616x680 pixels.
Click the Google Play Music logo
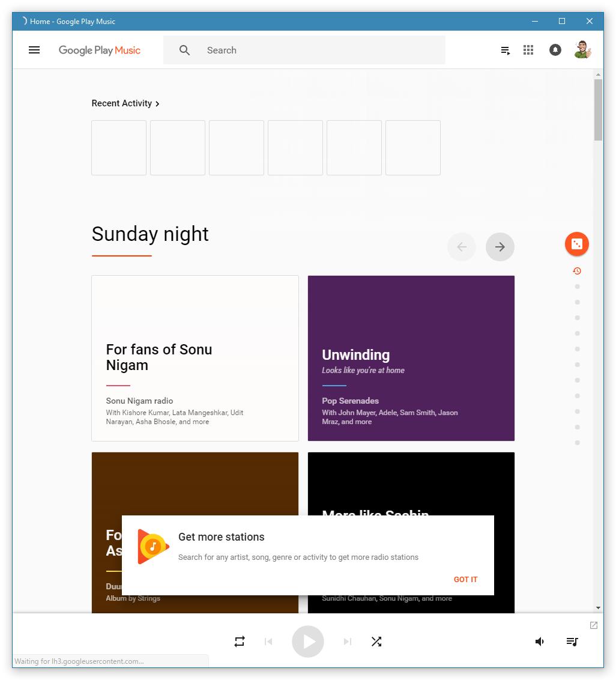tap(100, 50)
